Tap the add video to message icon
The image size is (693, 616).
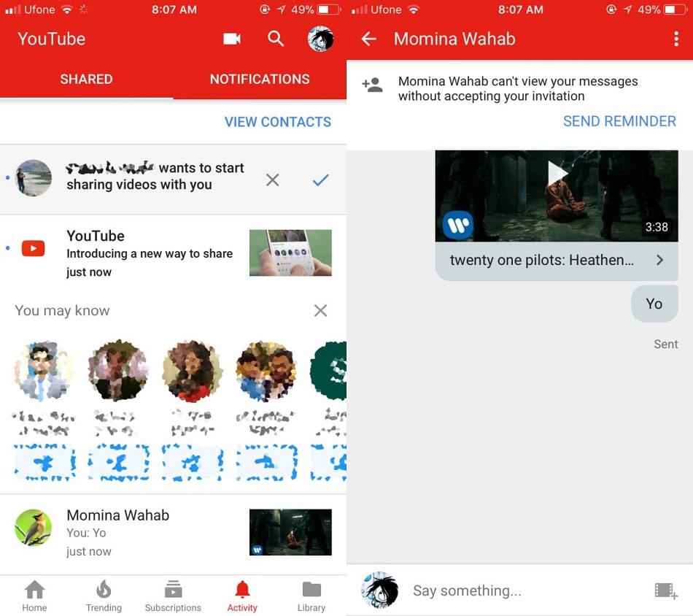click(x=665, y=590)
